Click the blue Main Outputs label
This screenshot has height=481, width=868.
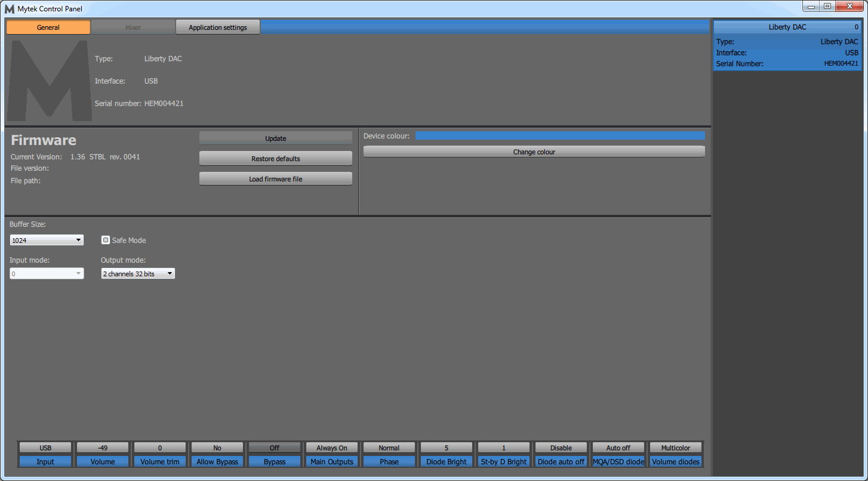(332, 461)
